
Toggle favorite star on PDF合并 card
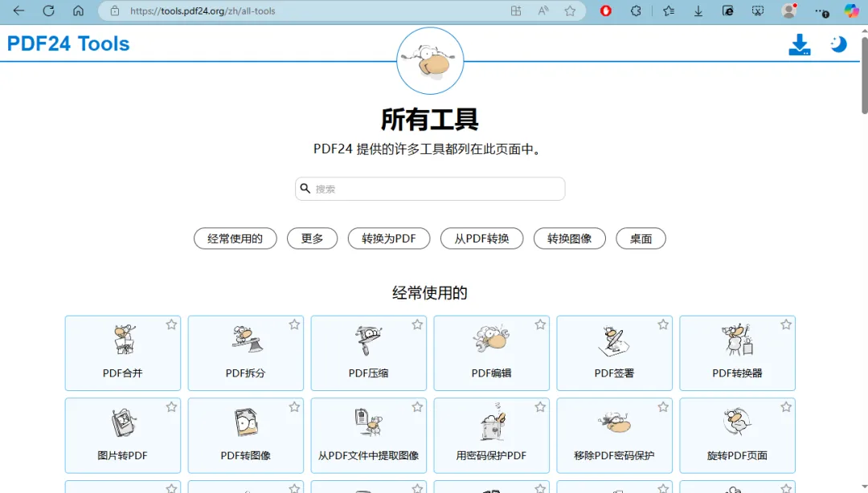pos(172,325)
